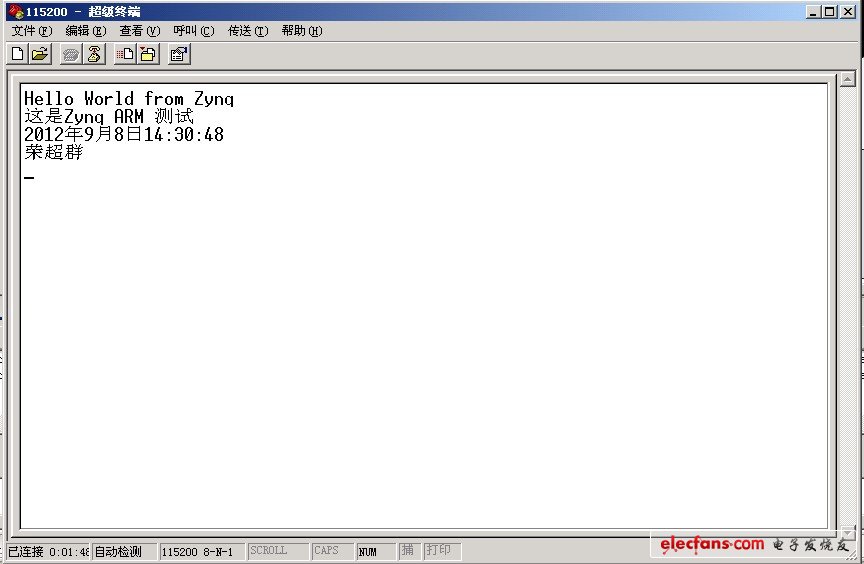This screenshot has width=864, height=564.
Task: Click the scrollbar up arrow
Action: point(847,79)
